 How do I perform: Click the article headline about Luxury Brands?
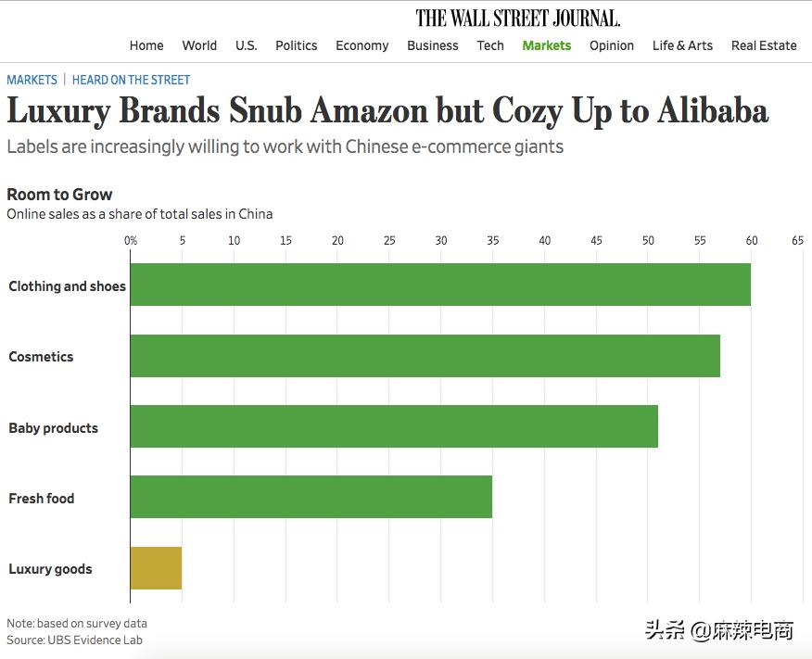click(387, 111)
